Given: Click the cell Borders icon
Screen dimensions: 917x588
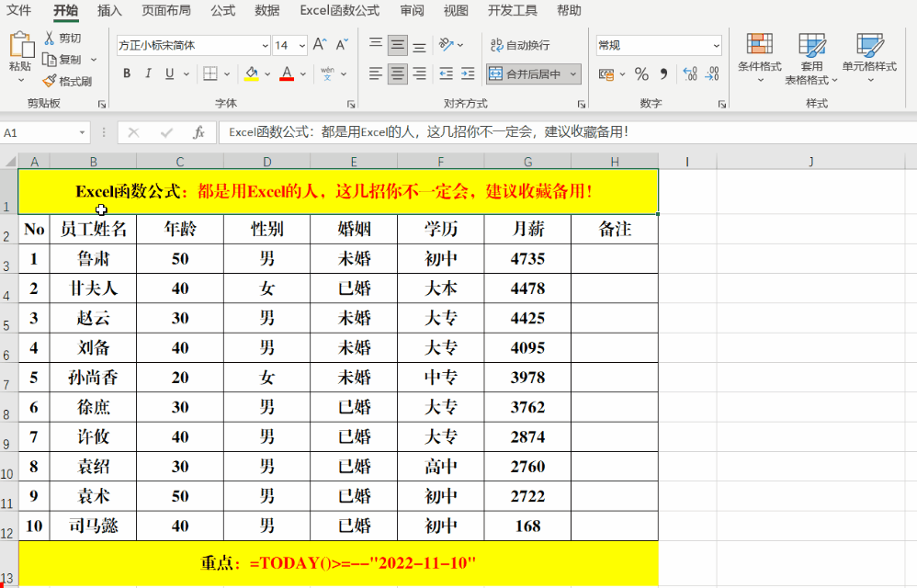Looking at the screenshot, I should tap(209, 73).
